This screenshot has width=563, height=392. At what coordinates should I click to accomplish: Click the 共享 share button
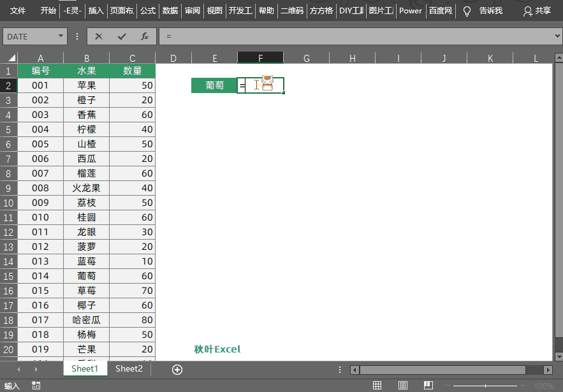coord(539,10)
